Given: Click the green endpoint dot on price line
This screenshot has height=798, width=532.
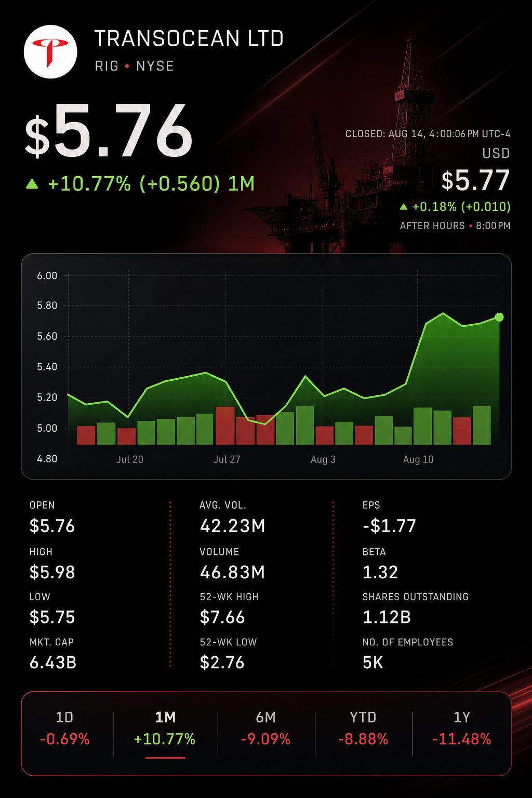Looking at the screenshot, I should [499, 317].
